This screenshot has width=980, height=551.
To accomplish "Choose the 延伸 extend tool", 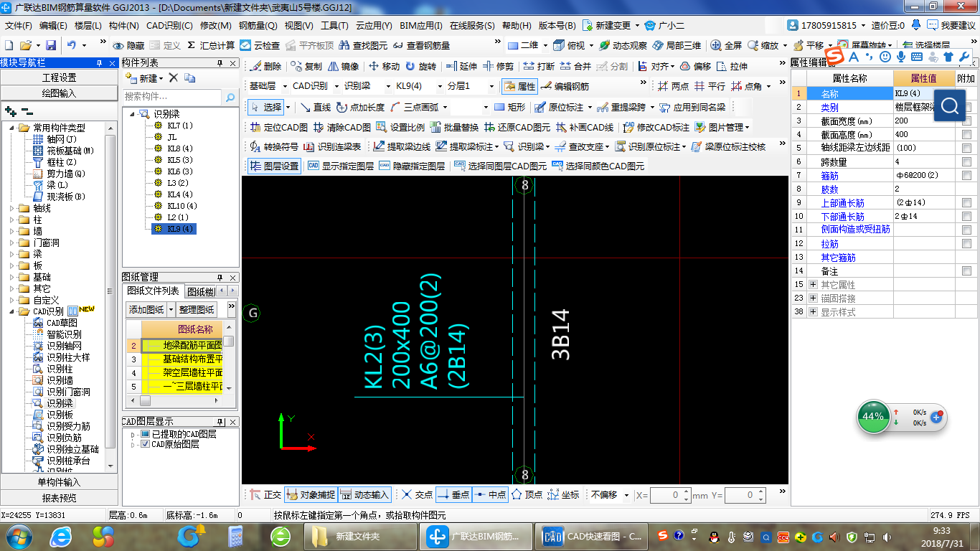I will (461, 67).
